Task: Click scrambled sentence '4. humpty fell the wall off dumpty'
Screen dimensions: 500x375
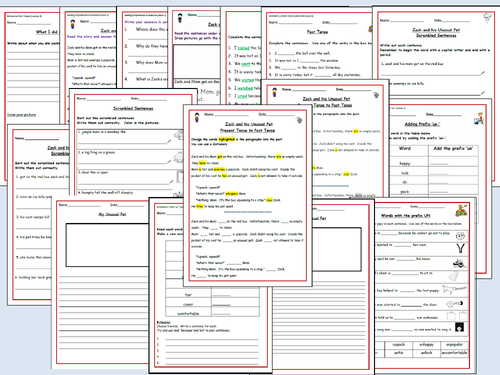Action: click(x=105, y=192)
